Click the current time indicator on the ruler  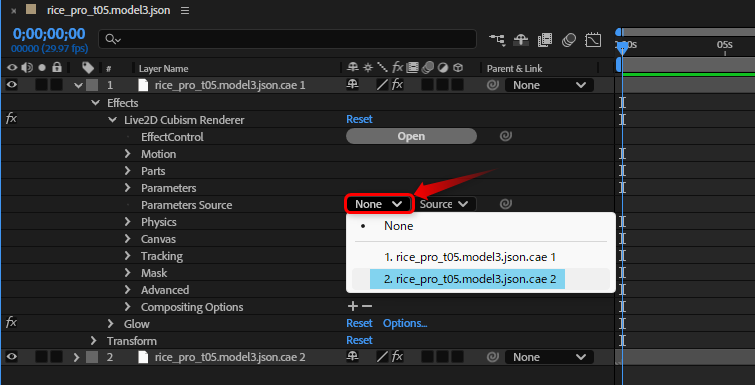[x=622, y=48]
